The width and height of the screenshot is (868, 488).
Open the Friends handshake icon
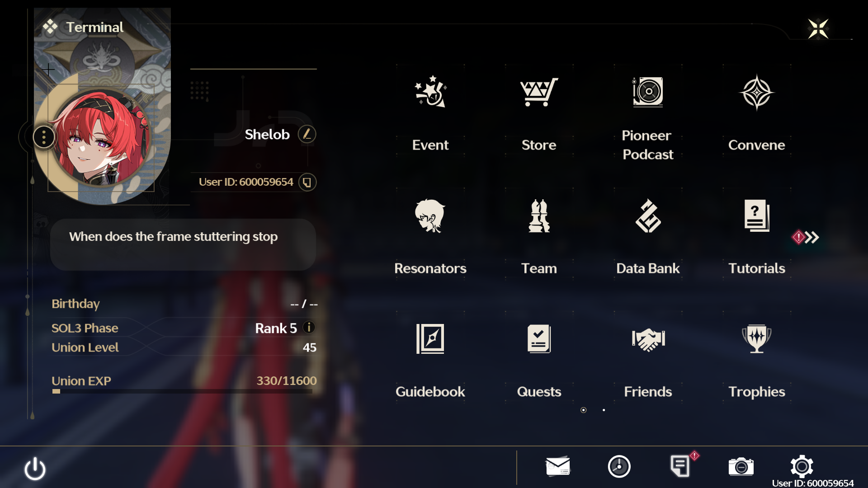pyautogui.click(x=648, y=339)
